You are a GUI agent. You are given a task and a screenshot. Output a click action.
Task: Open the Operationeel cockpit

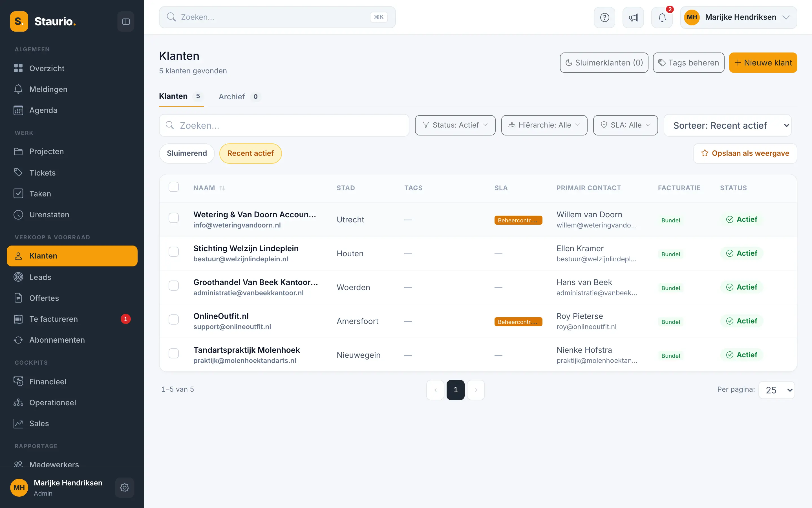pyautogui.click(x=72, y=402)
